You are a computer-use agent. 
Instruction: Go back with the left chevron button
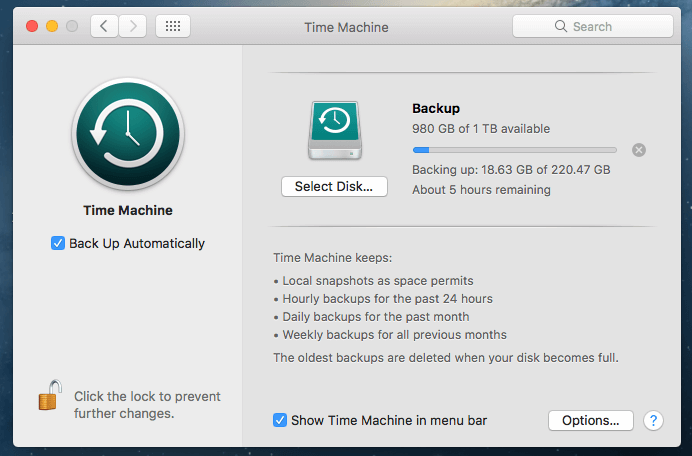(104, 26)
